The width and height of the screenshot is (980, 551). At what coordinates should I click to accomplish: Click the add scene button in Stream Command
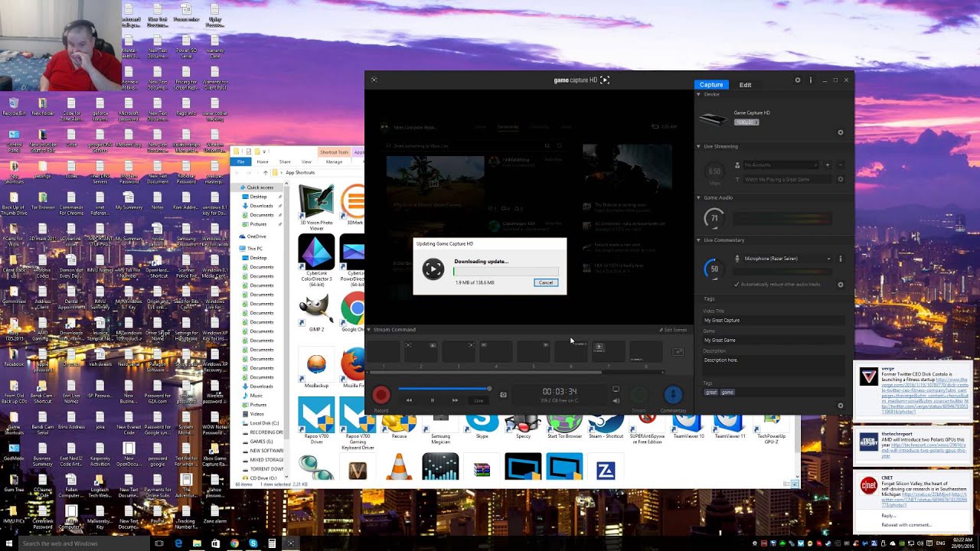click(x=678, y=351)
